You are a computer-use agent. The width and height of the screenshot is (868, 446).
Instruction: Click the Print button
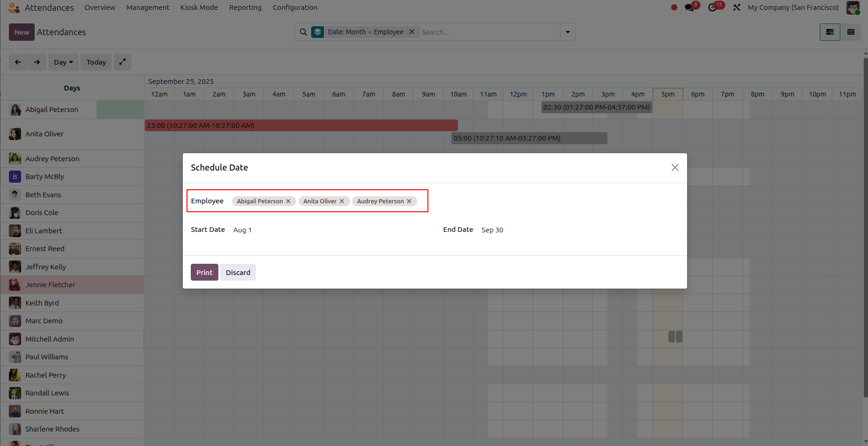204,272
